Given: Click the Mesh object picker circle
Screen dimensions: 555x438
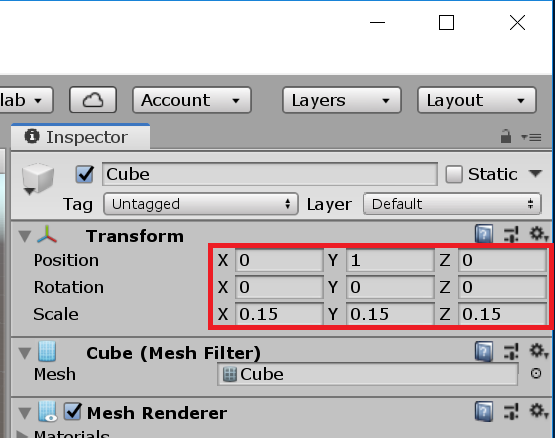Looking at the screenshot, I should point(536,374).
